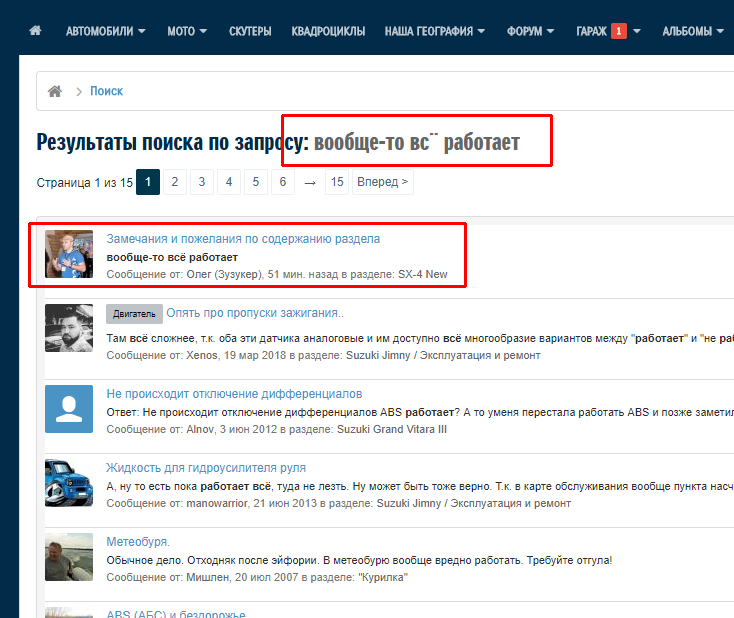Click the Поиск breadcrumb link
Screen dimensions: 734x618
point(106,91)
